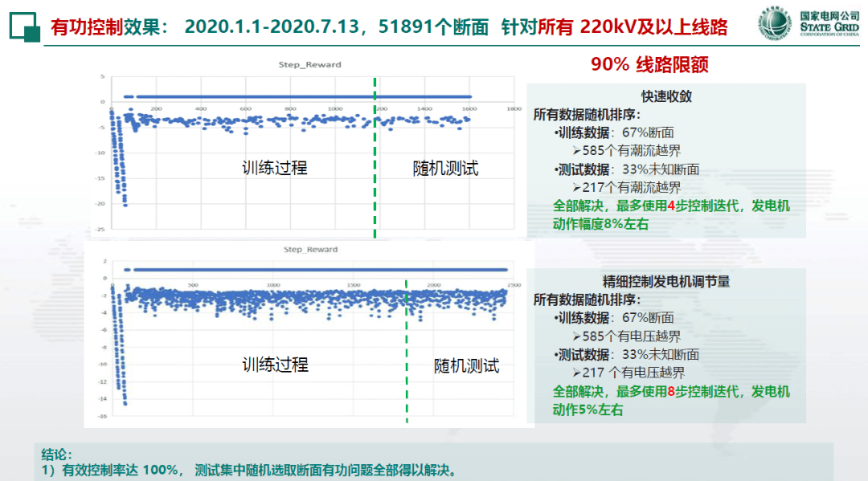This screenshot has height=481, width=868.
Task: Click the horizontal blue line atop the upper chart
Action: click(x=297, y=96)
